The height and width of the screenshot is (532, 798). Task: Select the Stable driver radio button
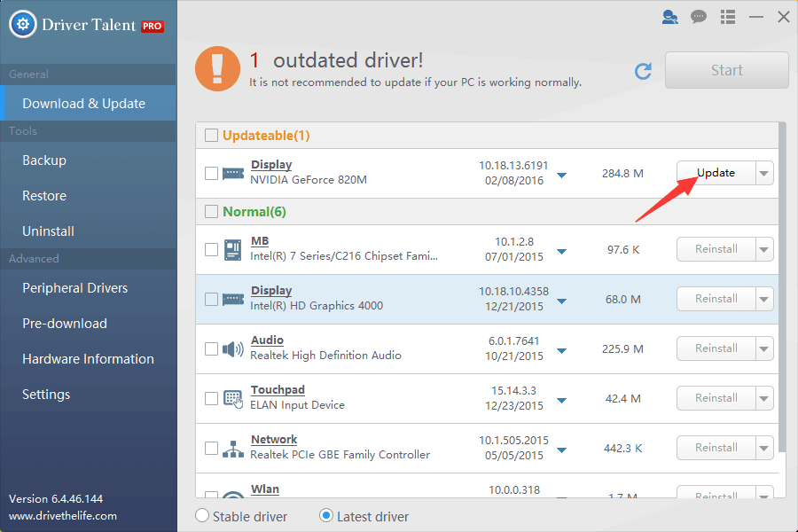point(202,516)
